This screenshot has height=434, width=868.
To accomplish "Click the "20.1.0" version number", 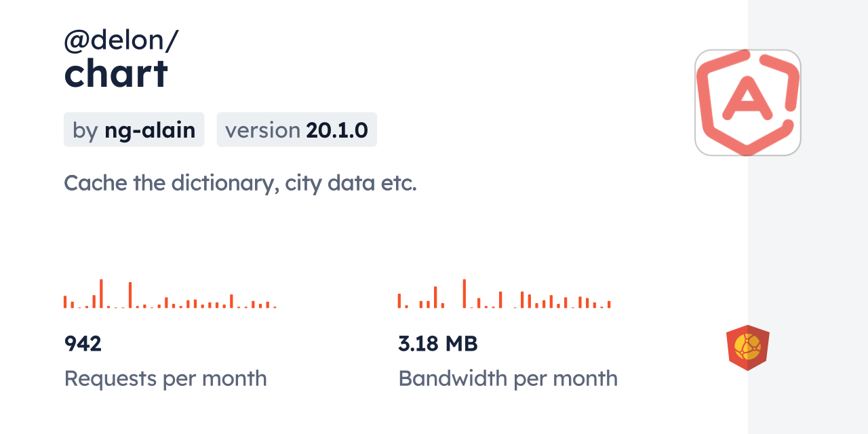I will pos(337,130).
